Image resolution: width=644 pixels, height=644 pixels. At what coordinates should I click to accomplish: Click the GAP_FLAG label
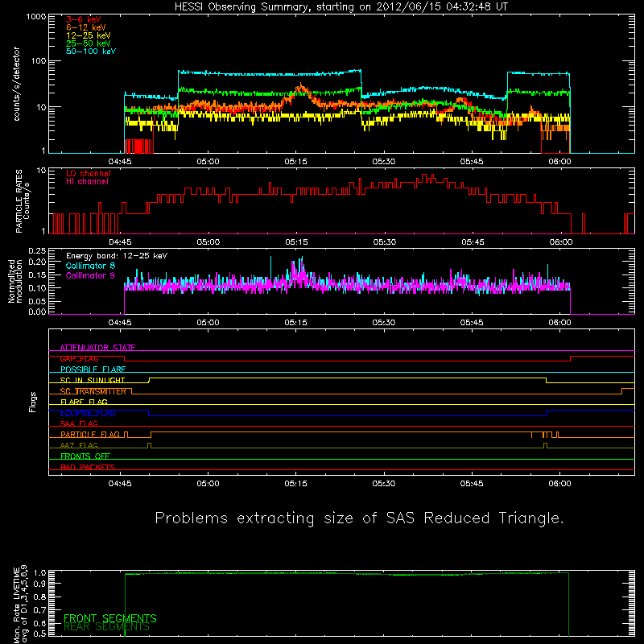[79, 358]
